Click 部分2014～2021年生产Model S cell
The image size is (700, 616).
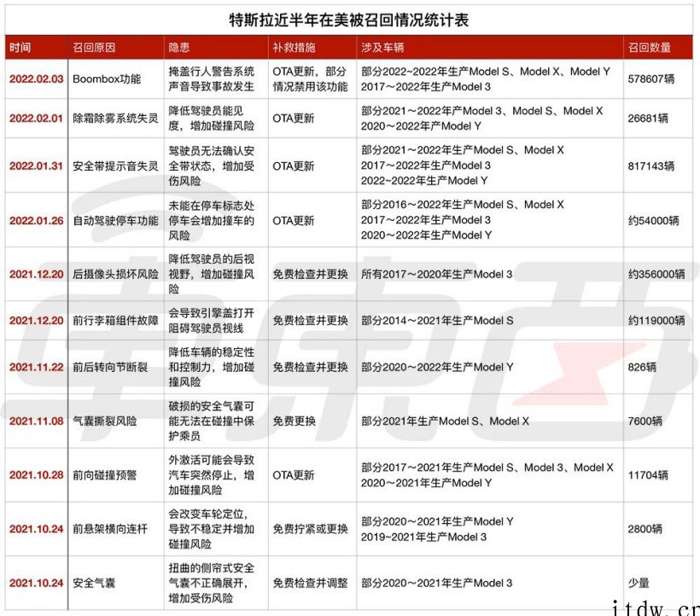[x=437, y=320]
